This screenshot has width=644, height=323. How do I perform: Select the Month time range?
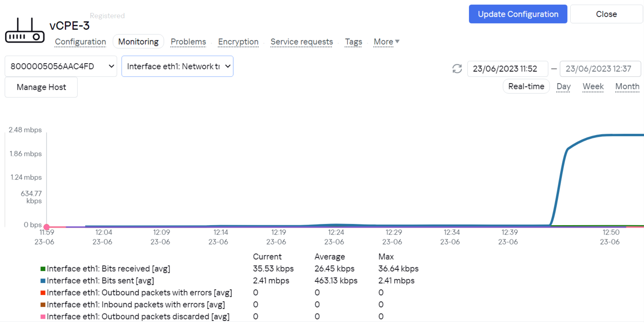click(627, 86)
